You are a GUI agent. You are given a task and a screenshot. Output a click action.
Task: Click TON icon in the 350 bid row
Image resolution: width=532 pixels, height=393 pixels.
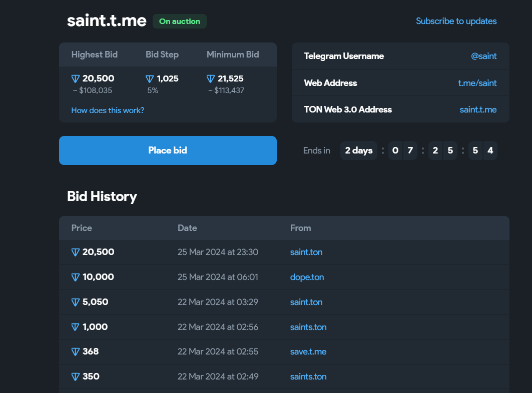[76, 376]
